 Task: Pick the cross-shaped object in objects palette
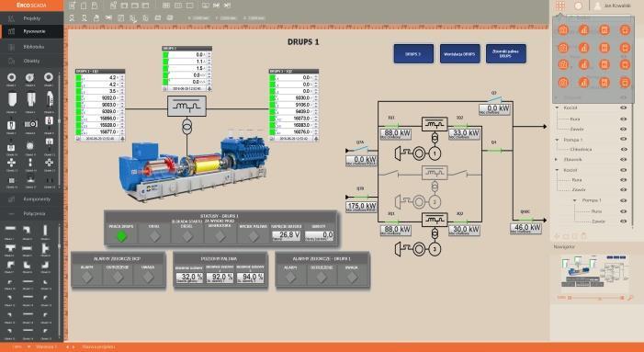11,163
